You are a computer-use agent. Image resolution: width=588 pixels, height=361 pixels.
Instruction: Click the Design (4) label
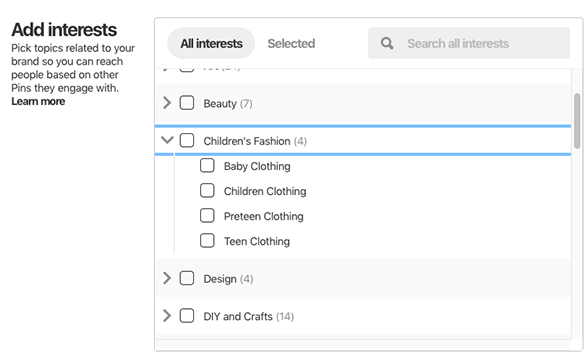228,279
